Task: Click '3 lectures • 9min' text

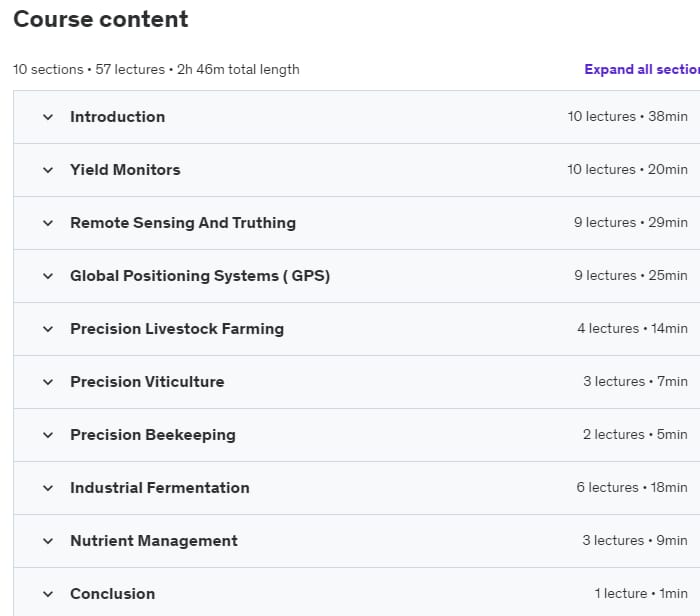Action: click(635, 541)
